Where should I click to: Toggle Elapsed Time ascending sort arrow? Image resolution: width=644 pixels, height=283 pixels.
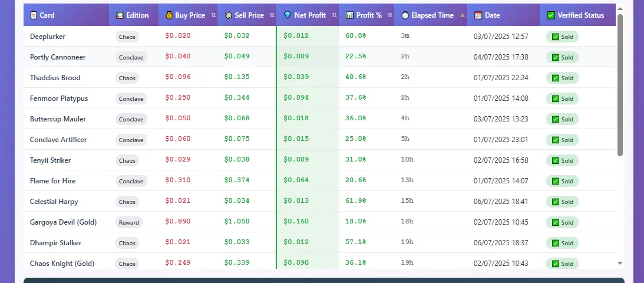(463, 15)
